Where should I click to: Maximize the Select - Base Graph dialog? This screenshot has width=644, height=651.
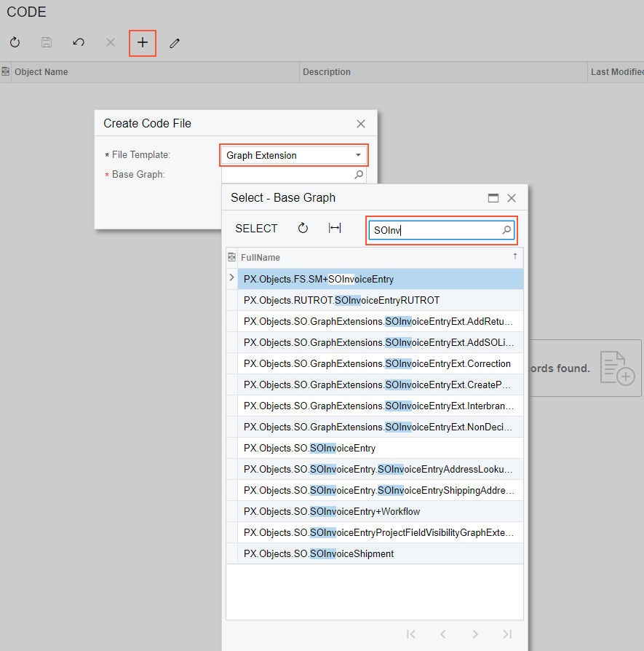click(493, 198)
